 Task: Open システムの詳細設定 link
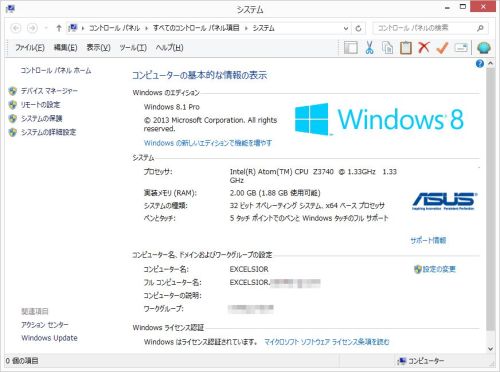48,132
